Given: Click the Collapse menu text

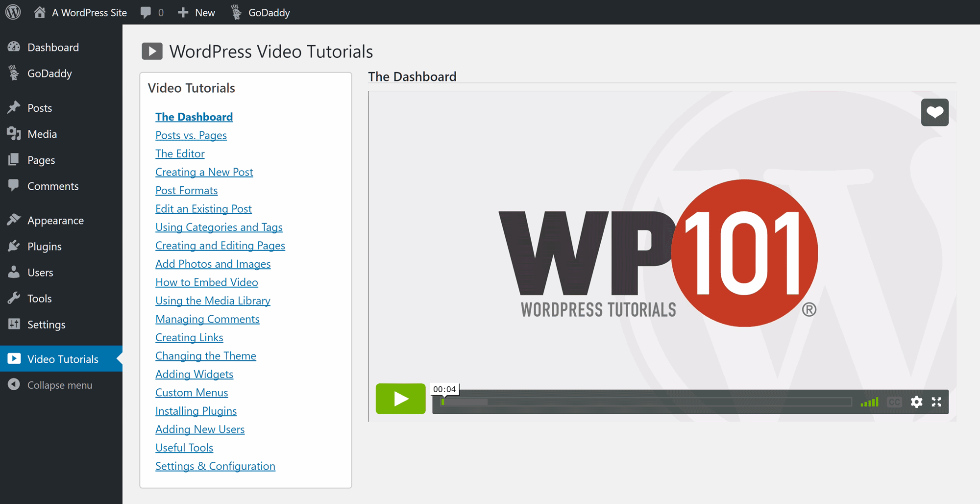Looking at the screenshot, I should click(x=60, y=385).
